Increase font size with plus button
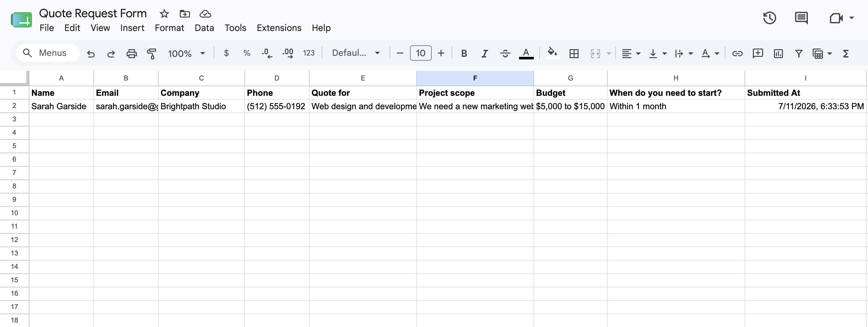The image size is (868, 327). [441, 53]
